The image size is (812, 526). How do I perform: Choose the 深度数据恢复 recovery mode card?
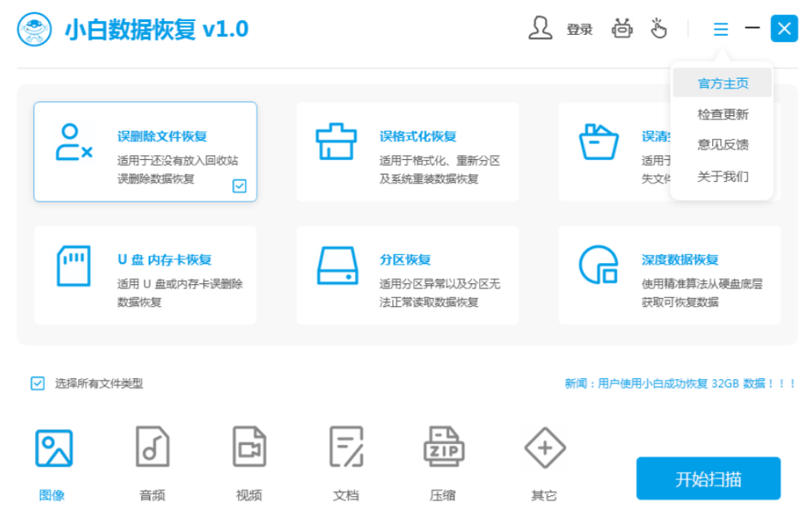coord(669,275)
